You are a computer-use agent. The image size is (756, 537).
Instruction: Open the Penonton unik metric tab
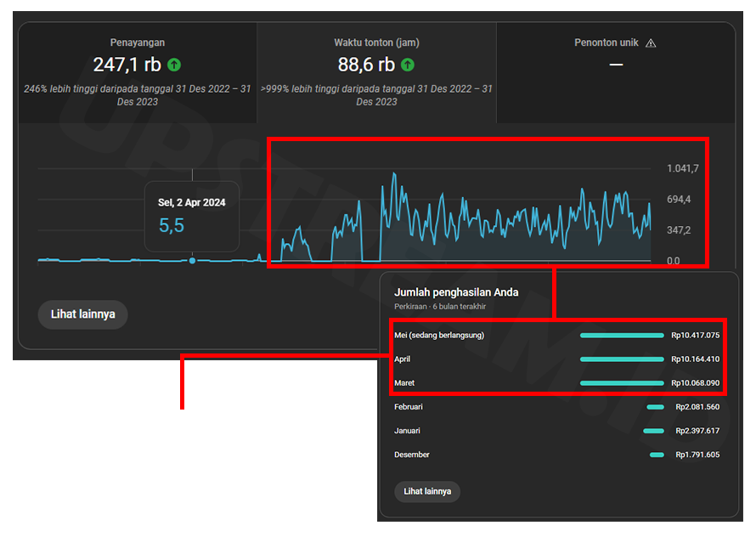[615, 72]
